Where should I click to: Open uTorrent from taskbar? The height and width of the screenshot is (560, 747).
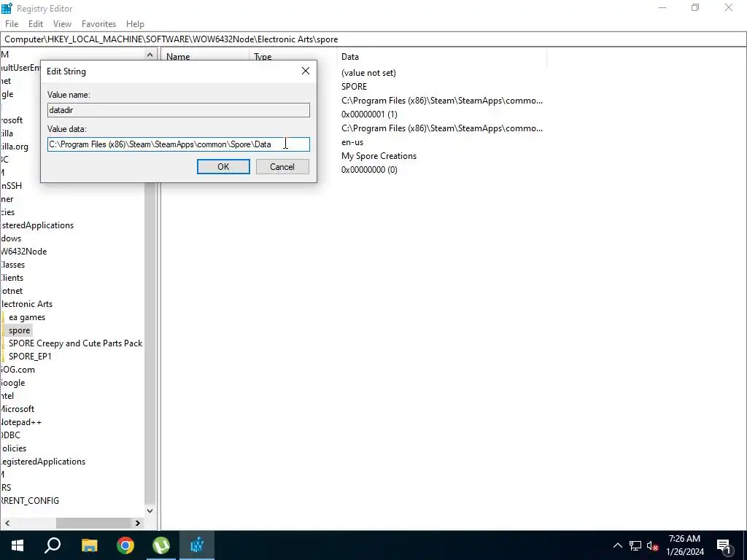tap(161, 545)
